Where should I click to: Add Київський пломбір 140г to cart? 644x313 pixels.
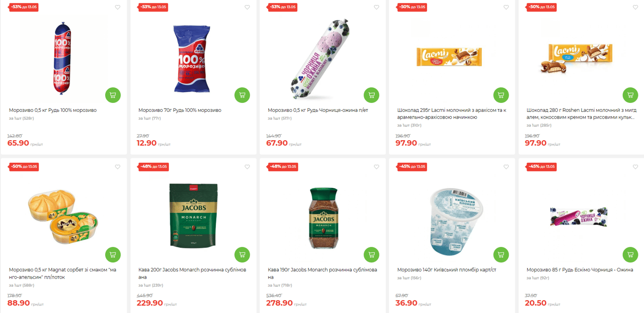click(501, 254)
